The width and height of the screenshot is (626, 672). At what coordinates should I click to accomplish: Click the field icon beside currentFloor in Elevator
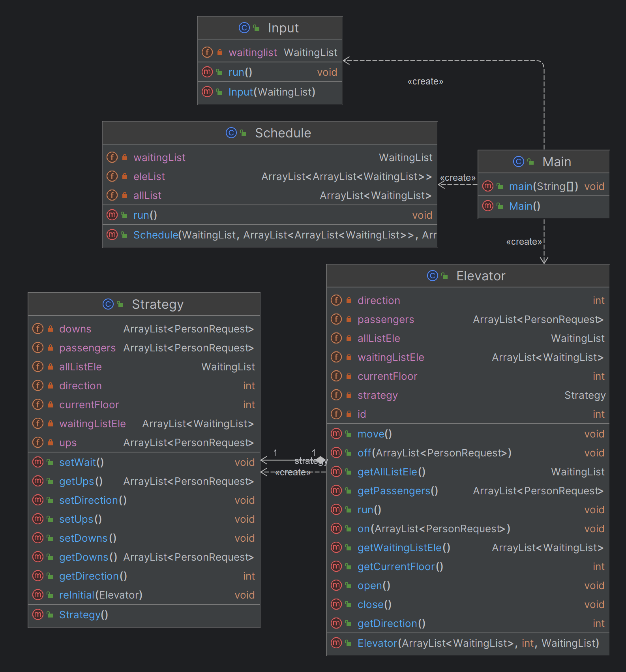(x=336, y=376)
